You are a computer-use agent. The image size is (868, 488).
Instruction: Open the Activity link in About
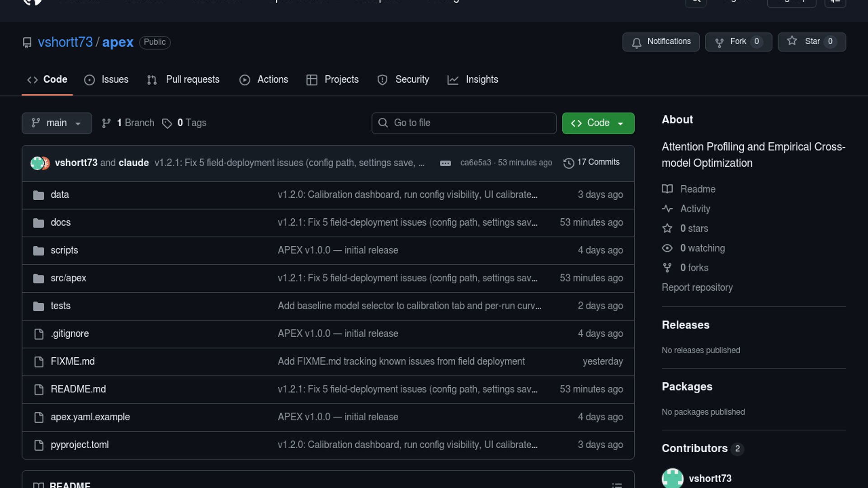[x=695, y=209]
